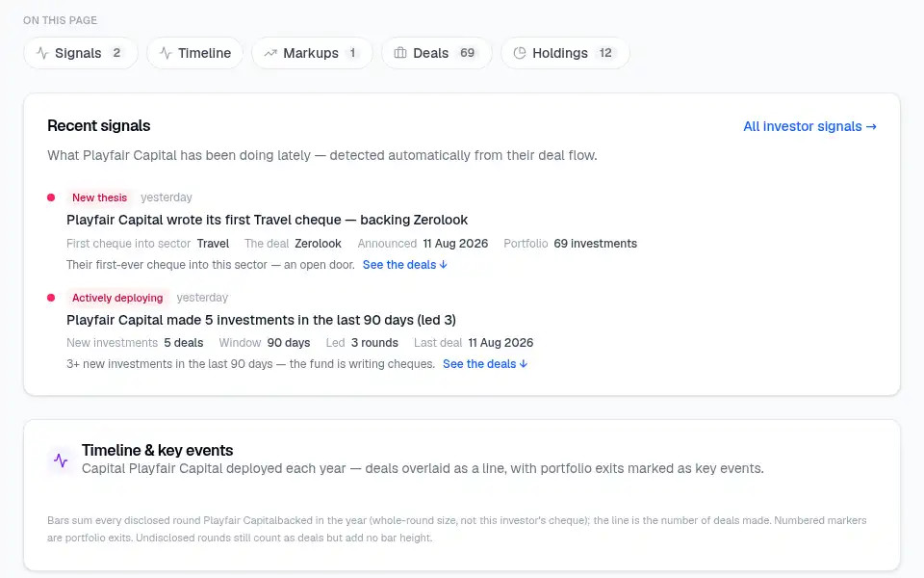Jump to the Signals section

pos(81,53)
